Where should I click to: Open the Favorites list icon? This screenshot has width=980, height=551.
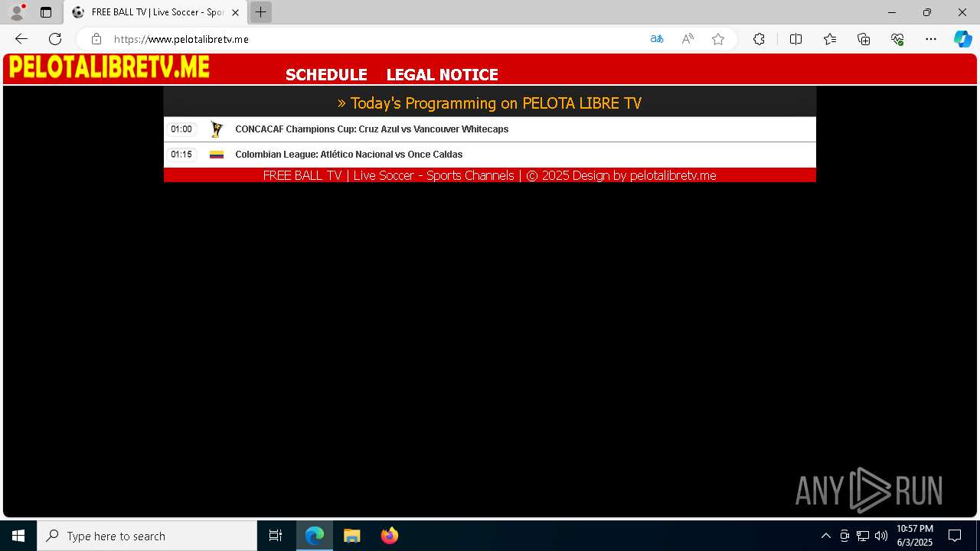[x=830, y=39]
